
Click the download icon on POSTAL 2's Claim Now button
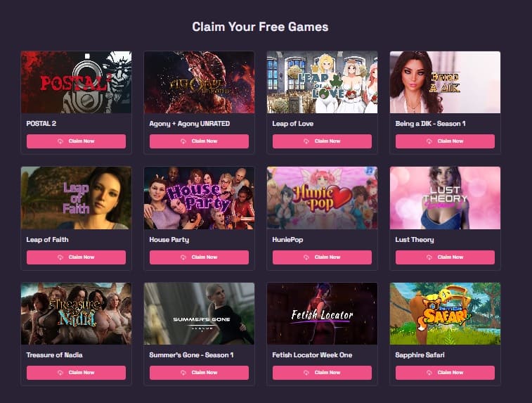(60, 141)
